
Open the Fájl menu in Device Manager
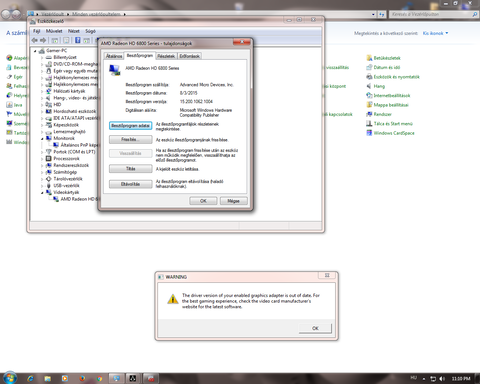[x=37, y=31]
